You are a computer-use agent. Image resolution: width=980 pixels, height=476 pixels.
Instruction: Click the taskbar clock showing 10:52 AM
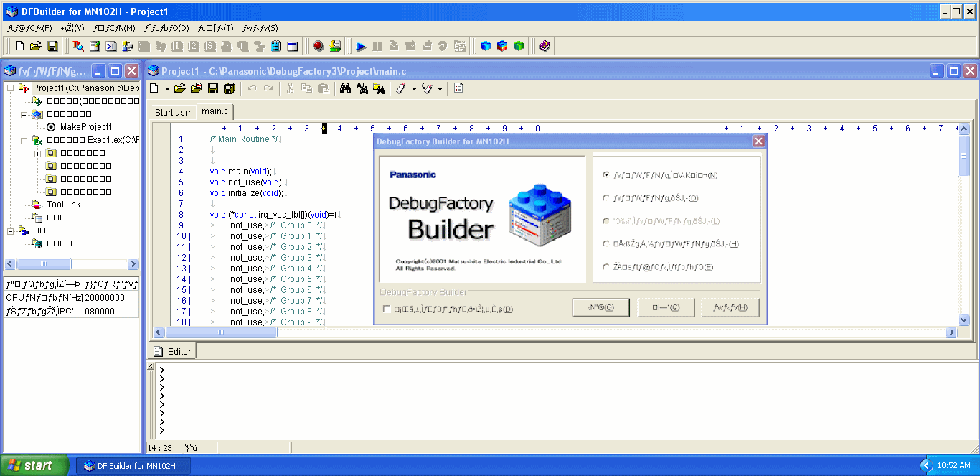tap(954, 466)
